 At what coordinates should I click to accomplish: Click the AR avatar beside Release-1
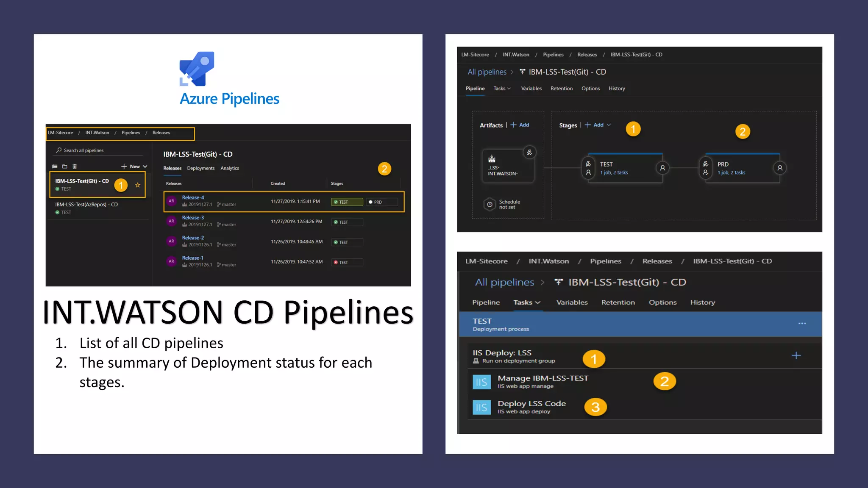[171, 261]
